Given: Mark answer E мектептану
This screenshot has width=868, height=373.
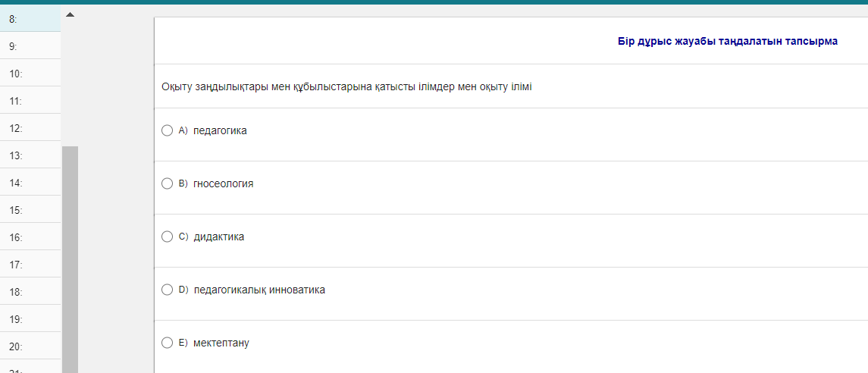Looking at the screenshot, I should click(168, 343).
